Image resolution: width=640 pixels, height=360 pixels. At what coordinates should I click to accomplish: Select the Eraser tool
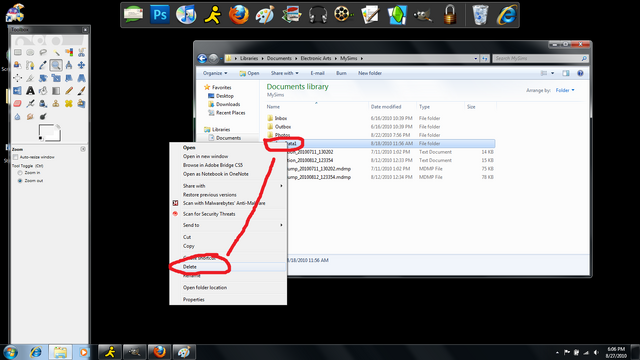pos(18,103)
